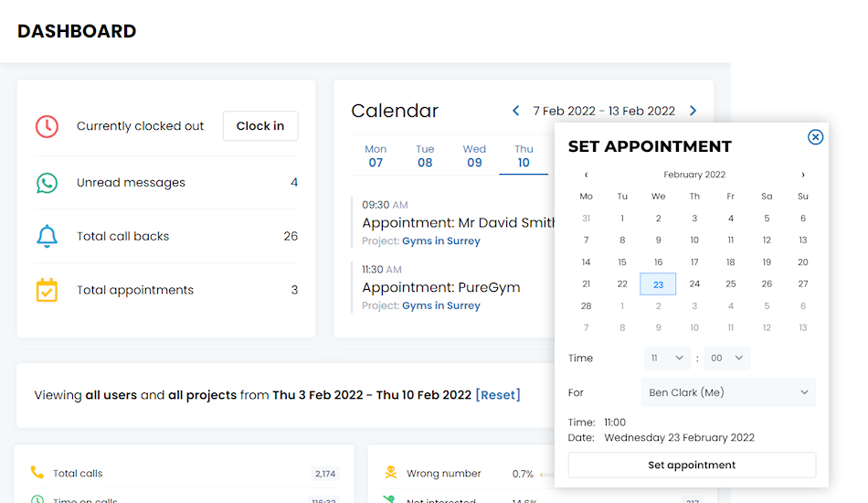Go to next week in Calendar
The height and width of the screenshot is (503, 868).
693,111
